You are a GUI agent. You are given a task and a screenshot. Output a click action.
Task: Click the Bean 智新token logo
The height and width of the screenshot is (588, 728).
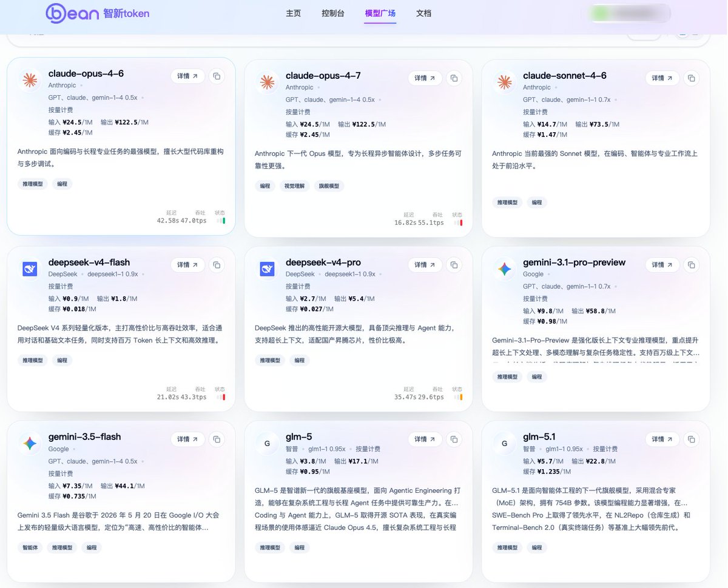[x=98, y=13]
